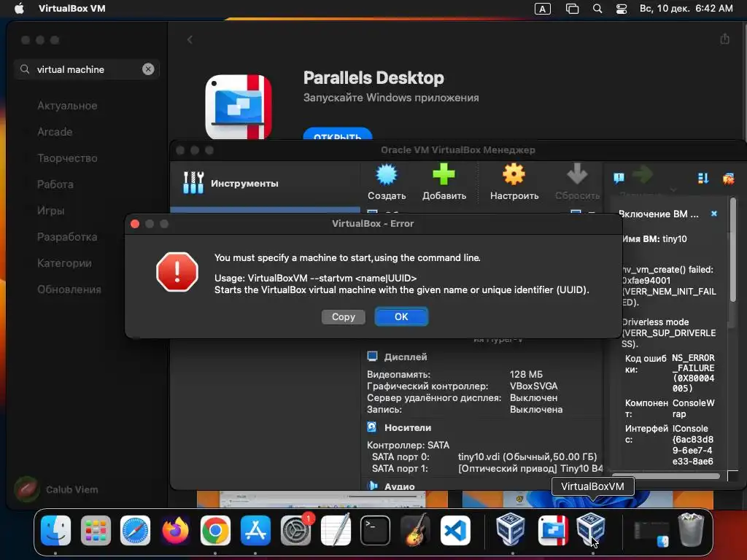The height and width of the screenshot is (560, 747).
Task: Click the blue notification center bubble icon
Action: pyautogui.click(x=619, y=178)
